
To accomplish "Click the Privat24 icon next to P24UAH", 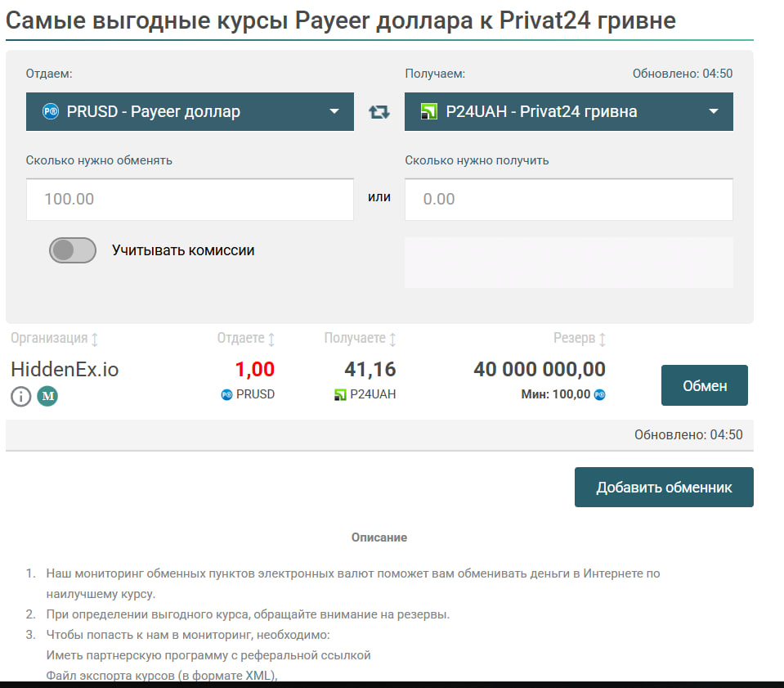I will tap(341, 394).
